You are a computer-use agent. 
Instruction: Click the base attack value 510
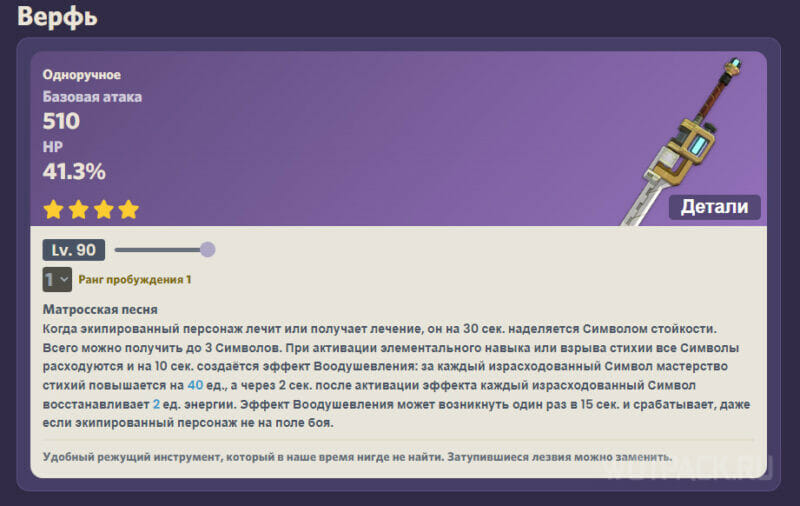tap(61, 121)
